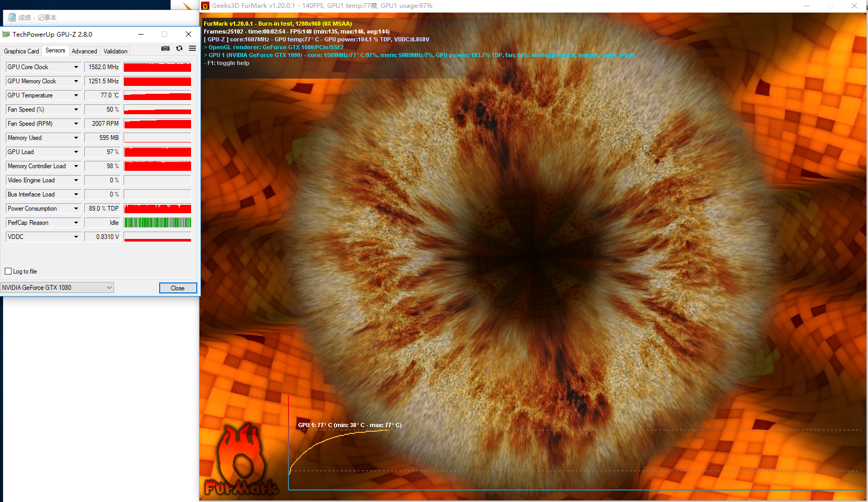
Task: Click the GPU Load history graph
Action: (x=158, y=152)
